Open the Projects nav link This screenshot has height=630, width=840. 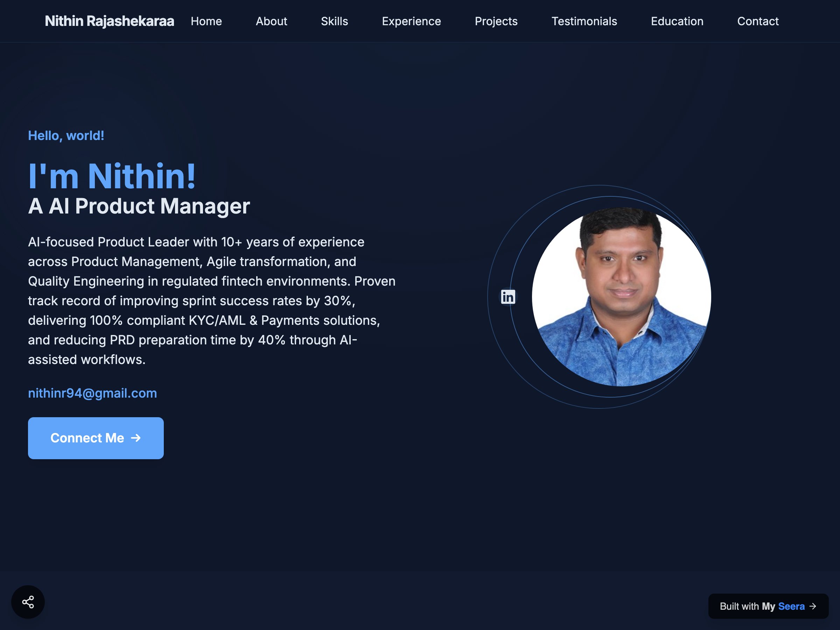496,21
